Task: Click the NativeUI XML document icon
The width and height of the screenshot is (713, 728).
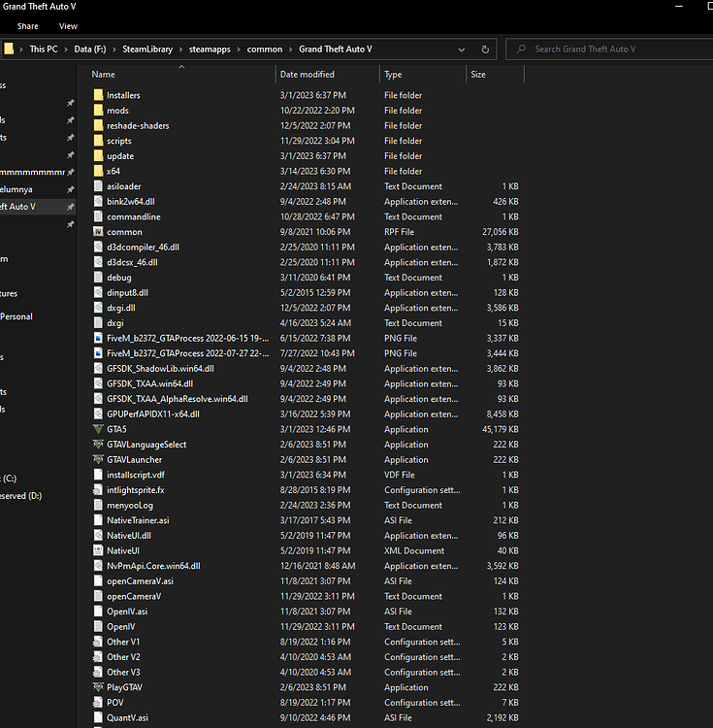Action: click(98, 550)
